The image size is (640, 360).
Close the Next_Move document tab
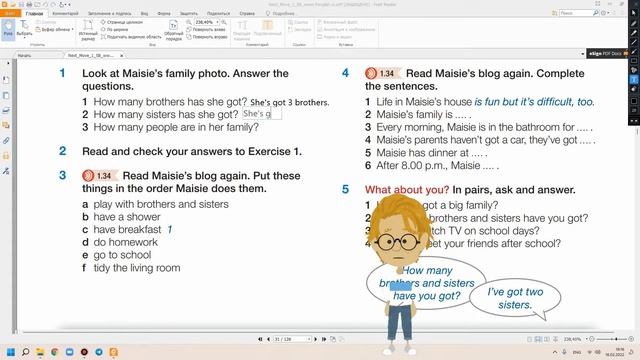pyautogui.click(x=122, y=55)
